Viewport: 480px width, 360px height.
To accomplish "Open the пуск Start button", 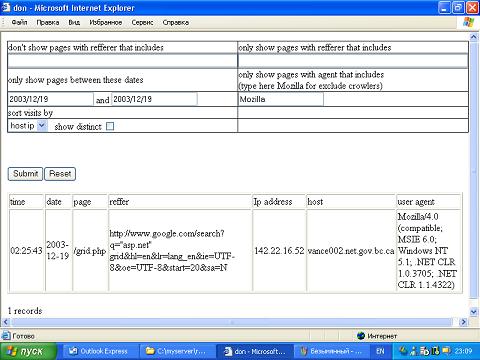I will pyautogui.click(x=28, y=351).
